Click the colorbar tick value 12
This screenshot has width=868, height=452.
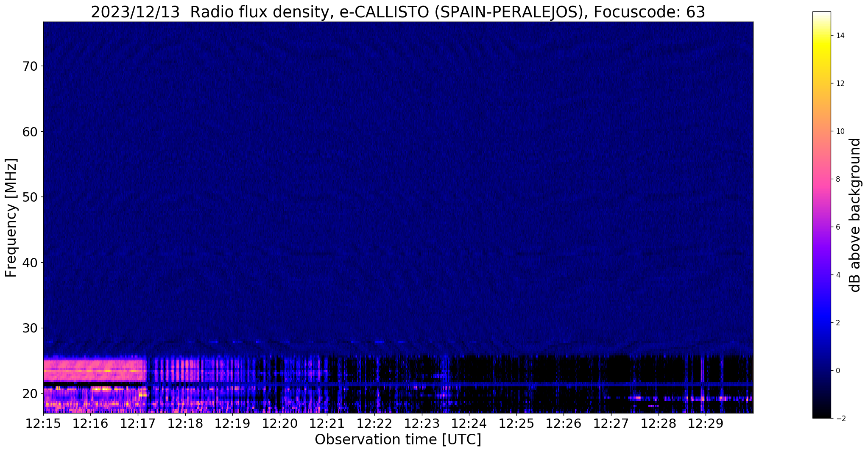click(x=840, y=83)
